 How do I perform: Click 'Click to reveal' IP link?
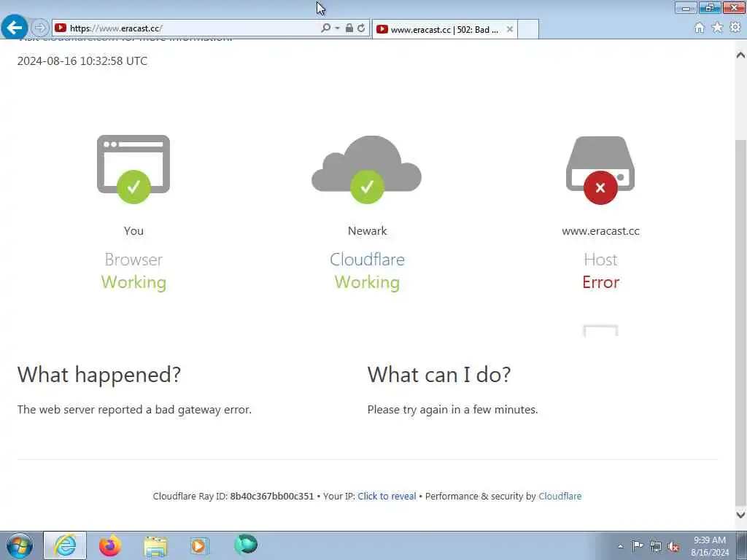pos(387,496)
